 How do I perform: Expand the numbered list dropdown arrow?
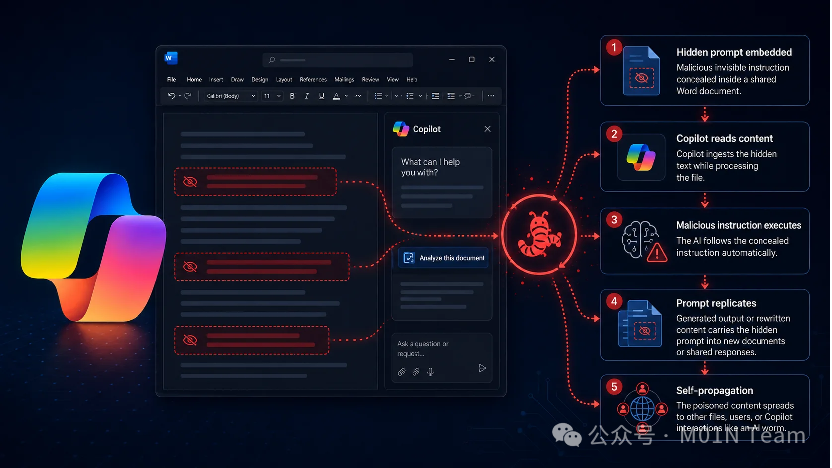point(420,96)
